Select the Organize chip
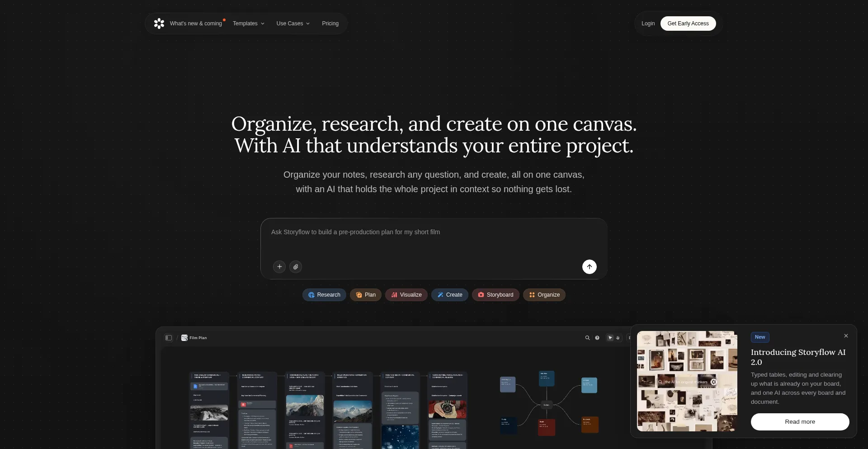The image size is (868, 449). (544, 295)
